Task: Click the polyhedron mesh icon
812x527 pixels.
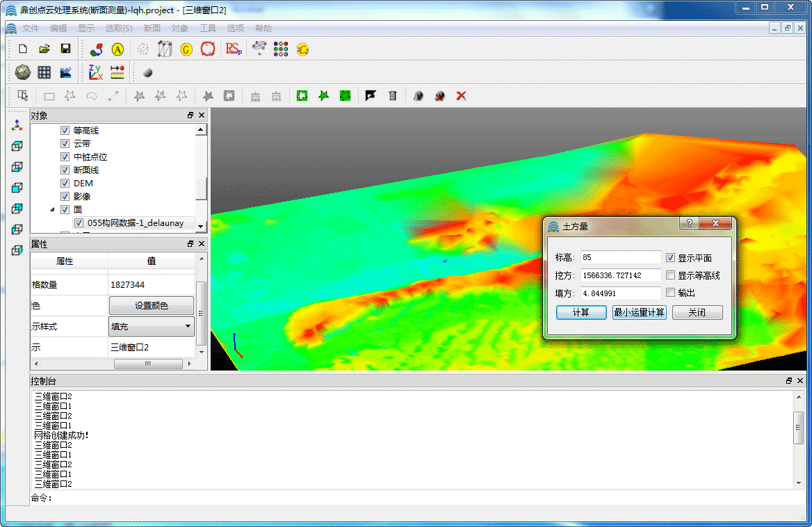Action: (22, 72)
